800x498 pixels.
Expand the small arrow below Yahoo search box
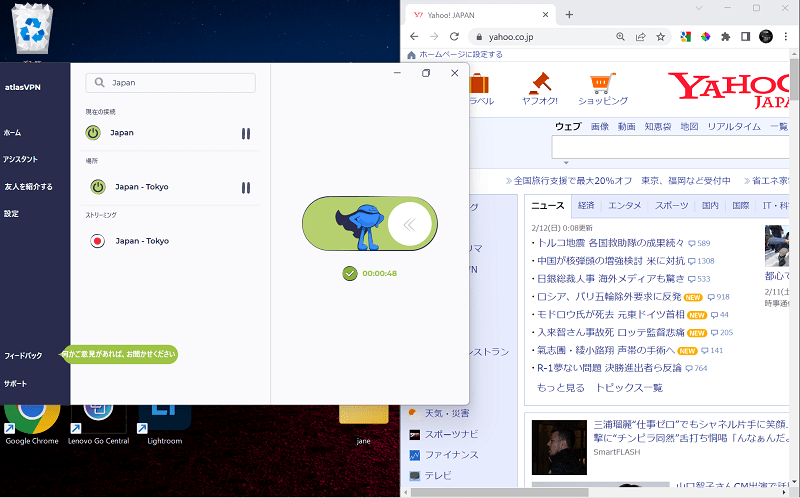click(x=566, y=163)
